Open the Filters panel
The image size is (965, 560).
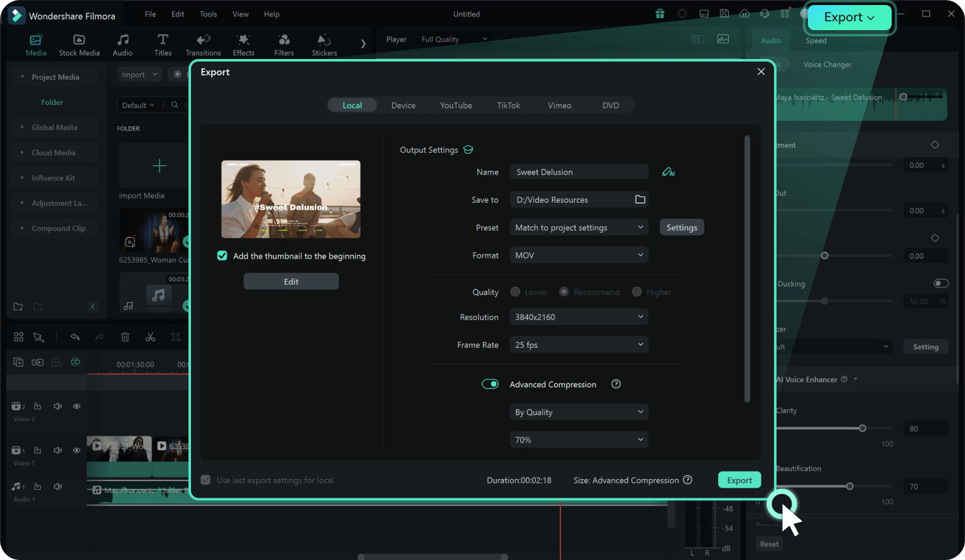point(284,45)
